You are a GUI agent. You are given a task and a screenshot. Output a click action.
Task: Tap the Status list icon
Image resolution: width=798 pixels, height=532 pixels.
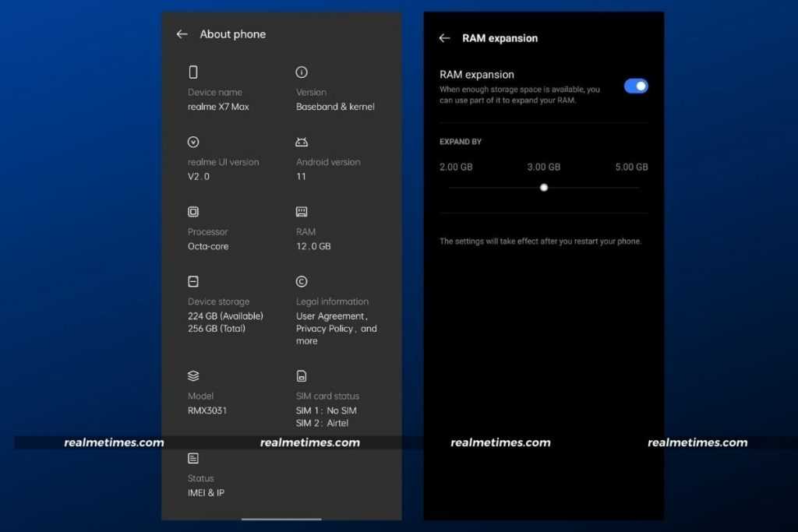pos(193,458)
